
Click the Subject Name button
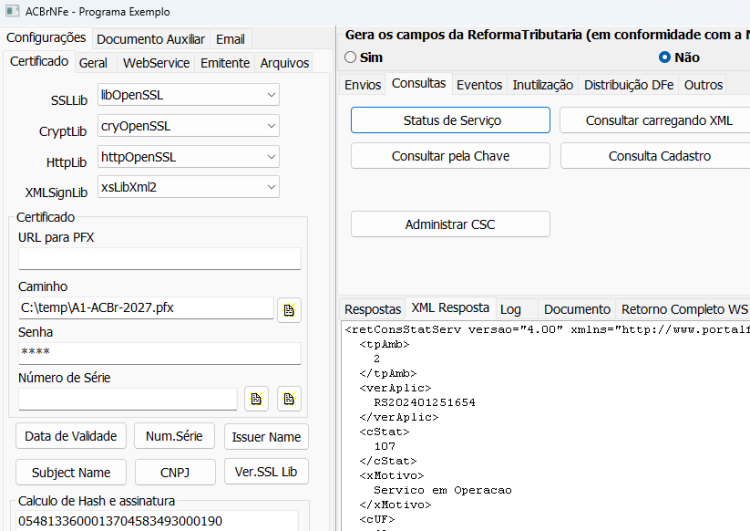pos(71,473)
